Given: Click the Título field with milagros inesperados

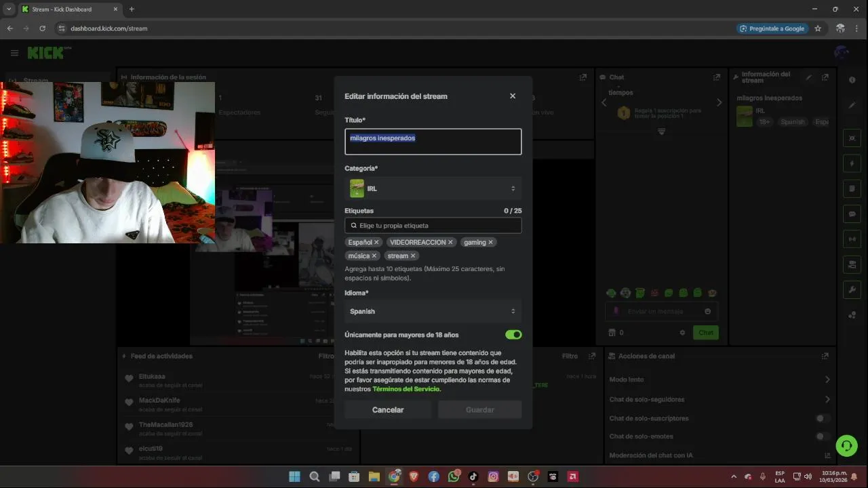Looking at the screenshot, I should coord(433,142).
